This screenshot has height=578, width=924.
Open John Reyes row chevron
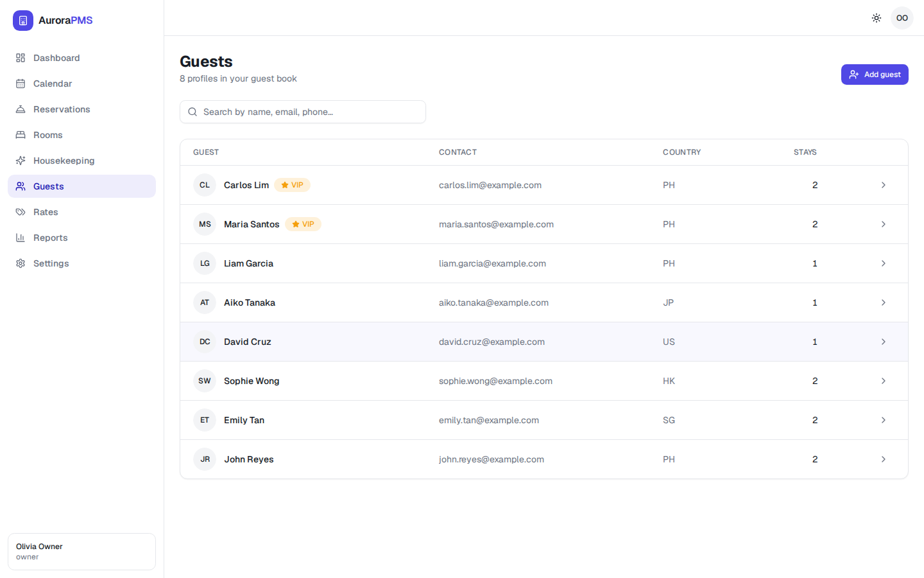coord(884,459)
